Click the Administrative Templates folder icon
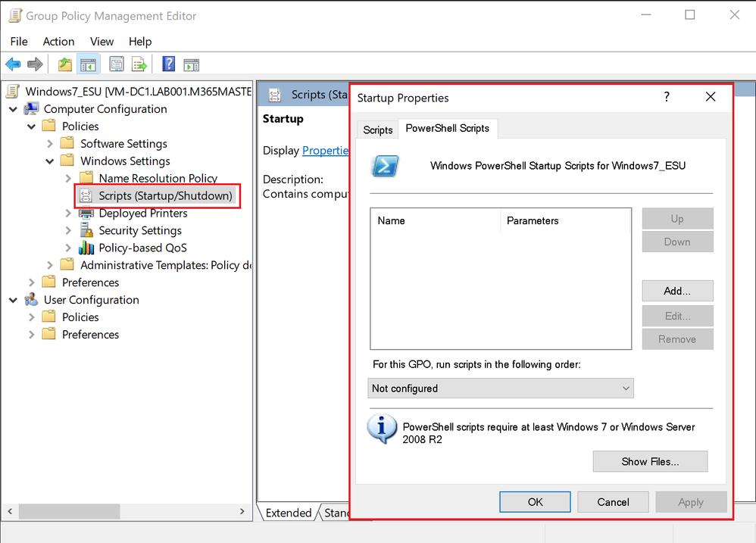The width and height of the screenshot is (756, 543). coord(67,264)
